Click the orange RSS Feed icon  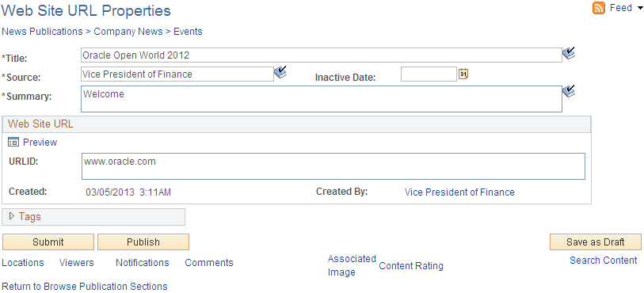[x=599, y=8]
